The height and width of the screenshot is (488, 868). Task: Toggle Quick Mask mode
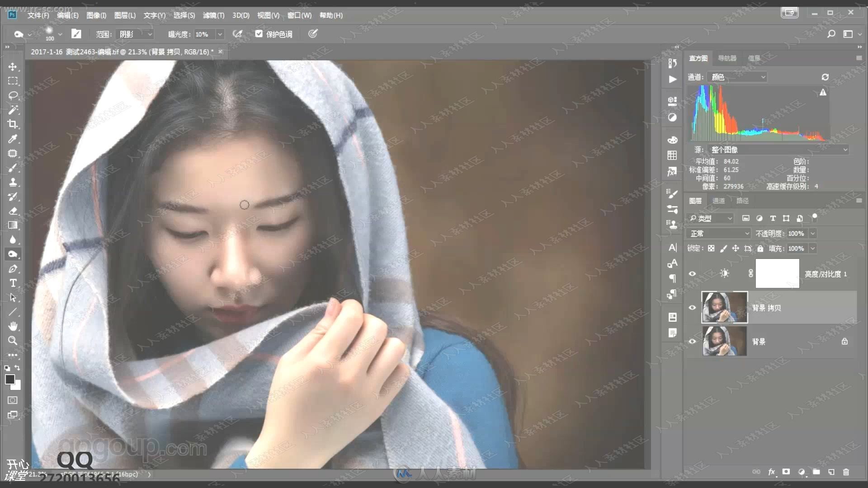pyautogui.click(x=13, y=400)
